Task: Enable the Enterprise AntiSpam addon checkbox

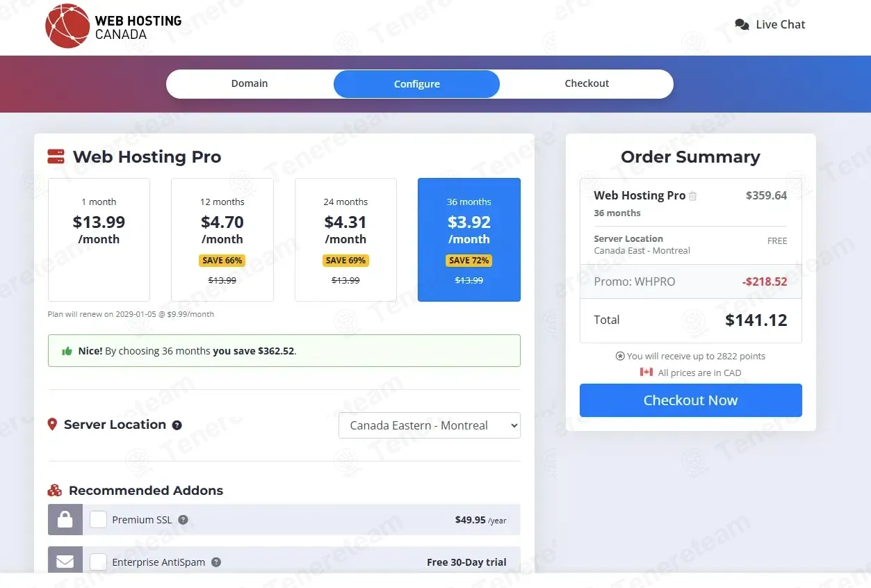Action: 99,562
